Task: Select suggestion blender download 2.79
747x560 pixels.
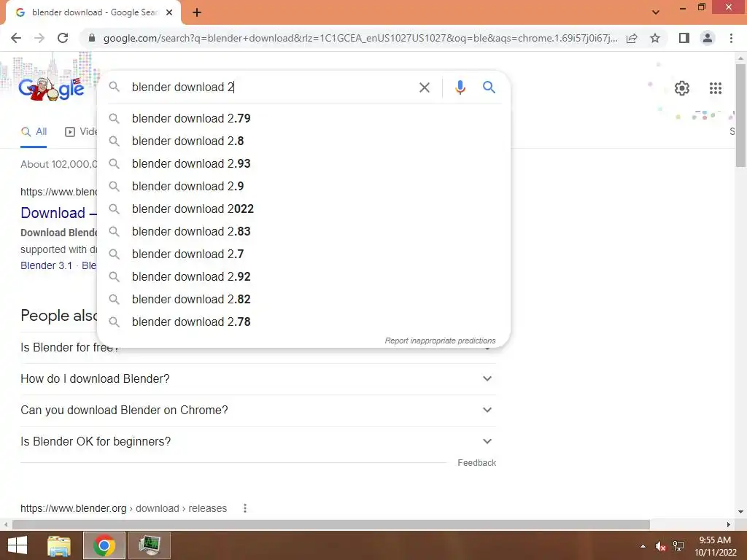Action: tap(303, 118)
